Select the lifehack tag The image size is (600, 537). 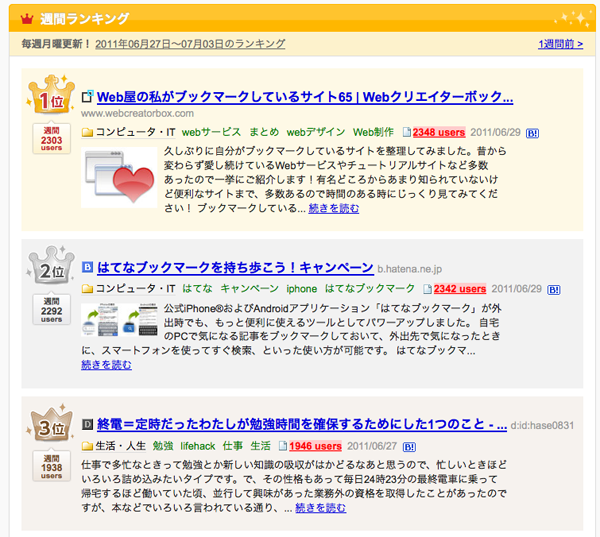(198, 446)
